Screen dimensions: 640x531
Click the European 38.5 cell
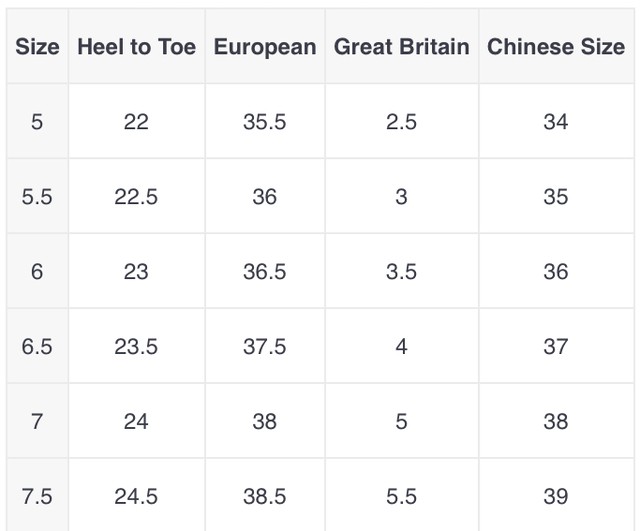pos(265,496)
